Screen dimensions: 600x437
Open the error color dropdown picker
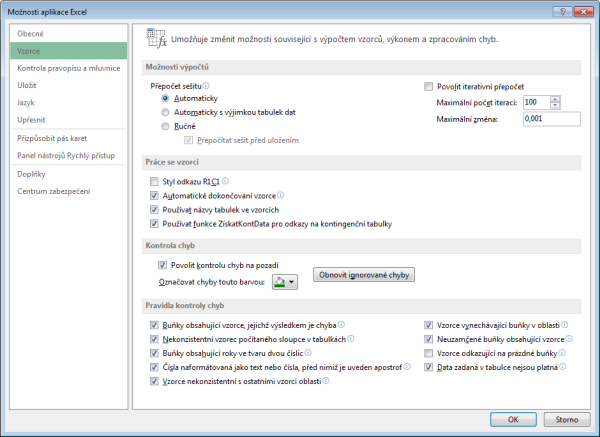[x=285, y=282]
